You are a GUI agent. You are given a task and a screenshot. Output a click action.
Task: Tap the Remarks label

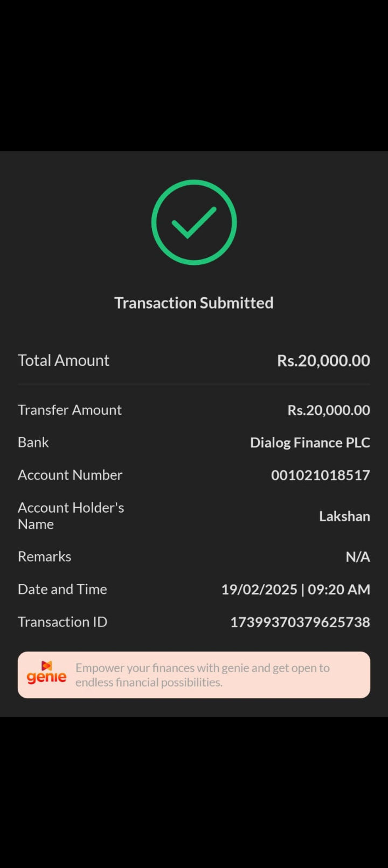(44, 556)
